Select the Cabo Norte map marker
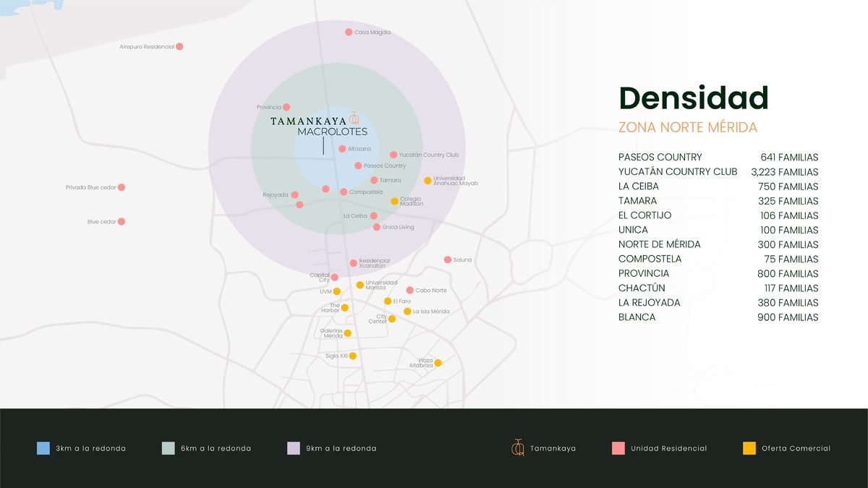This screenshot has width=868, height=488. pyautogui.click(x=410, y=291)
